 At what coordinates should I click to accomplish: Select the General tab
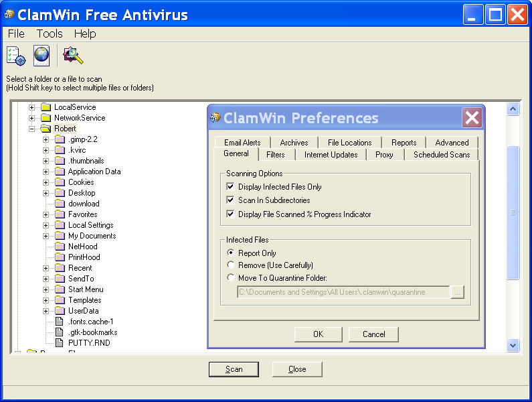[236, 153]
